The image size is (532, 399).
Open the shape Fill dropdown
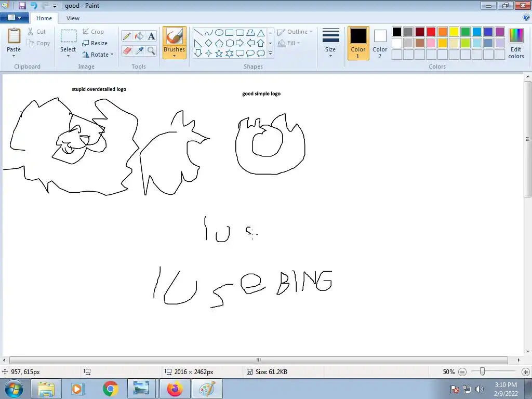click(x=289, y=43)
